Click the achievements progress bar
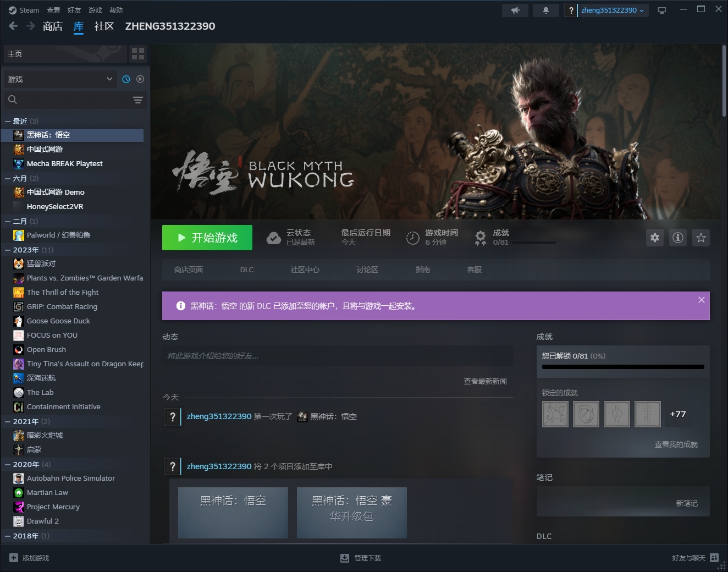 point(623,367)
